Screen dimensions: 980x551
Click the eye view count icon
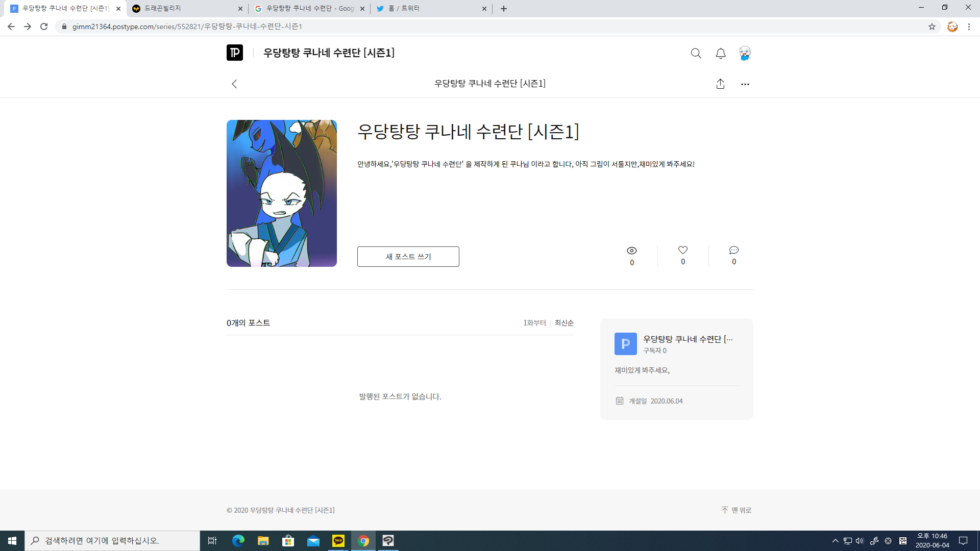(x=632, y=251)
